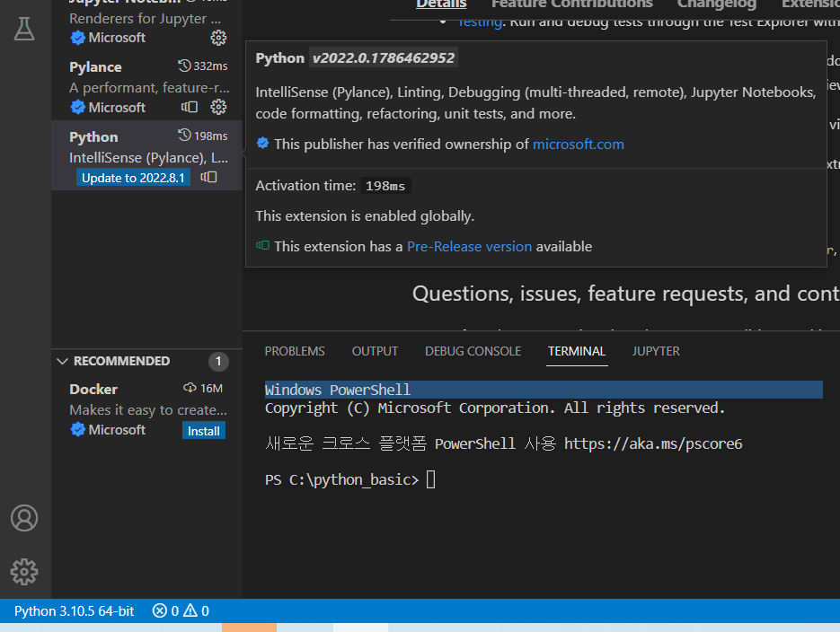Open the Pylance extension gear menu
Screen dimensions: 840x632
click(x=218, y=107)
